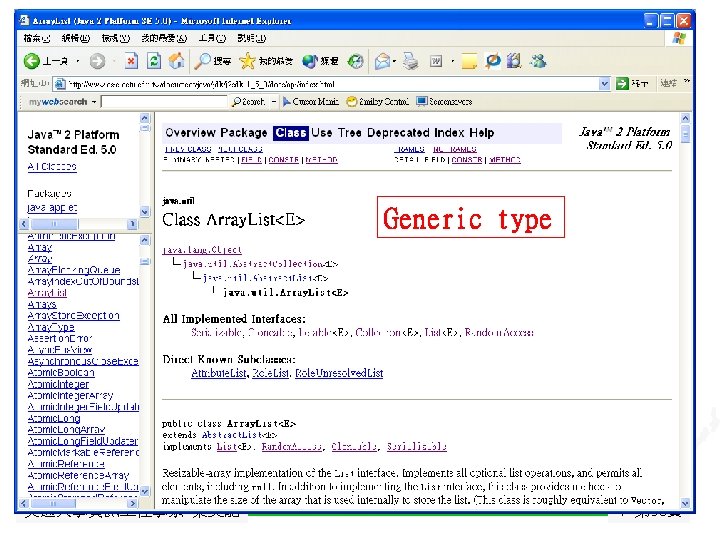Open the 檔案 (File) menu
Screen dimensions: 720x540
click(x=36, y=38)
